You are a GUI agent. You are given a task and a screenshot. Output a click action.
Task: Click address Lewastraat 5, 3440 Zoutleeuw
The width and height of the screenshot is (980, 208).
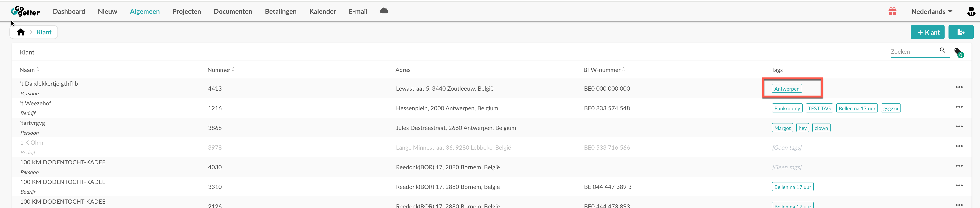tap(445, 89)
